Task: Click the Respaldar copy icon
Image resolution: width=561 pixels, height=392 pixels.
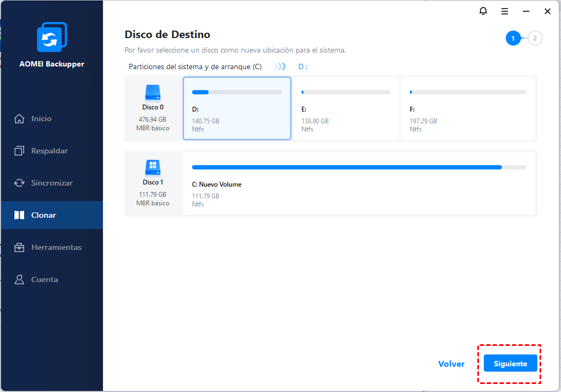Action: [19, 151]
